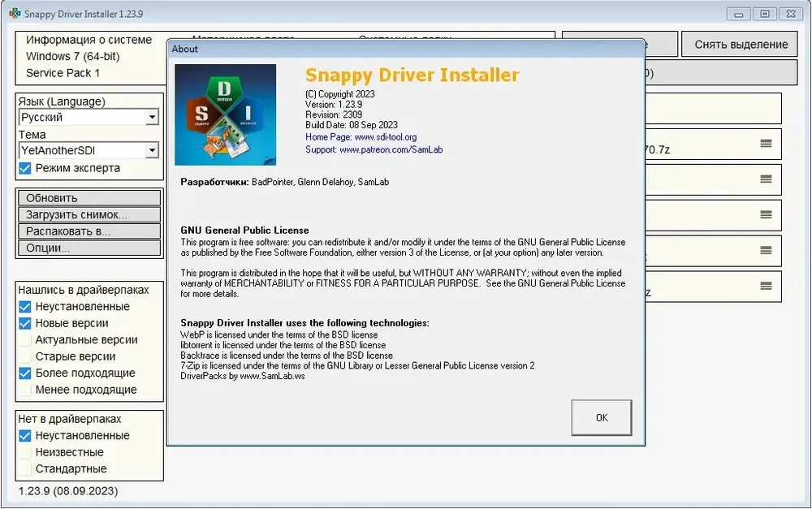812x509 pixels.
Task: Uncheck Новые версии filter
Action: [x=25, y=324]
